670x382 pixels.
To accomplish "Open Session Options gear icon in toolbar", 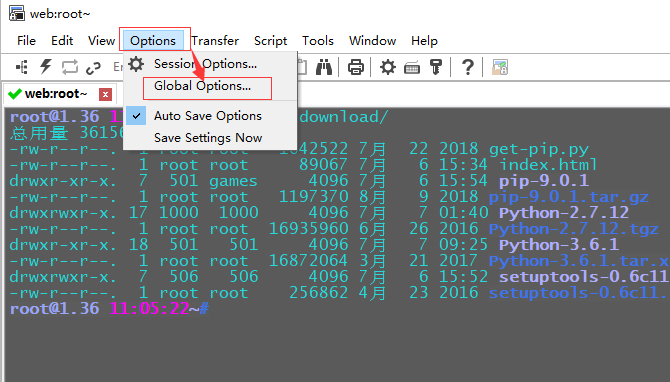I will tap(388, 67).
